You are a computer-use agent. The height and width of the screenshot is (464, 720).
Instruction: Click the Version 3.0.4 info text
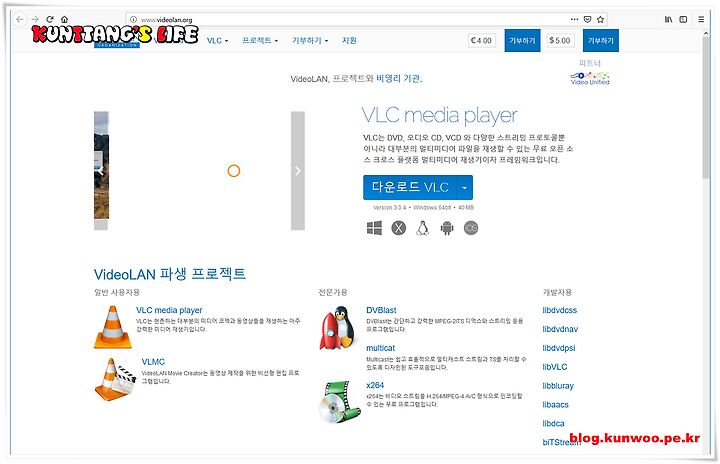(423, 208)
